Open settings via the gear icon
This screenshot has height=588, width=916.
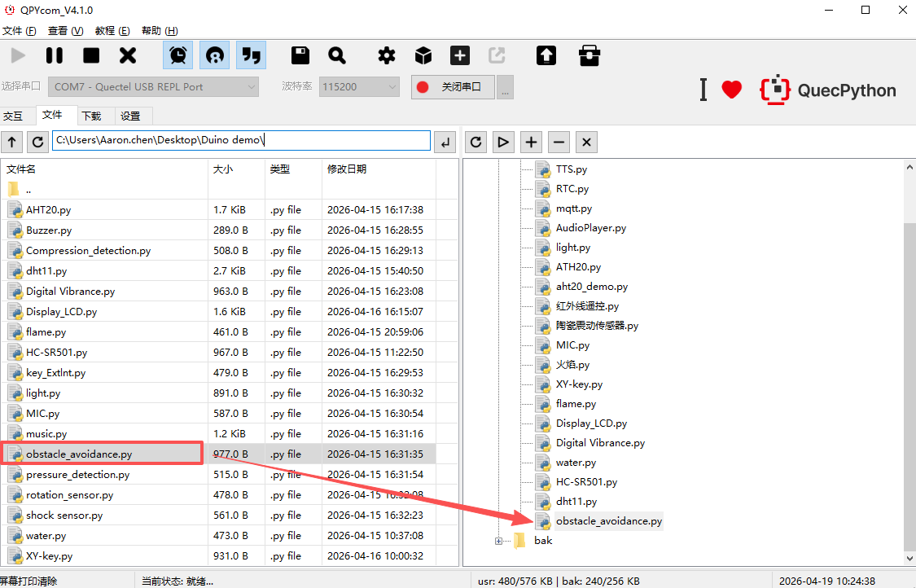tap(387, 55)
